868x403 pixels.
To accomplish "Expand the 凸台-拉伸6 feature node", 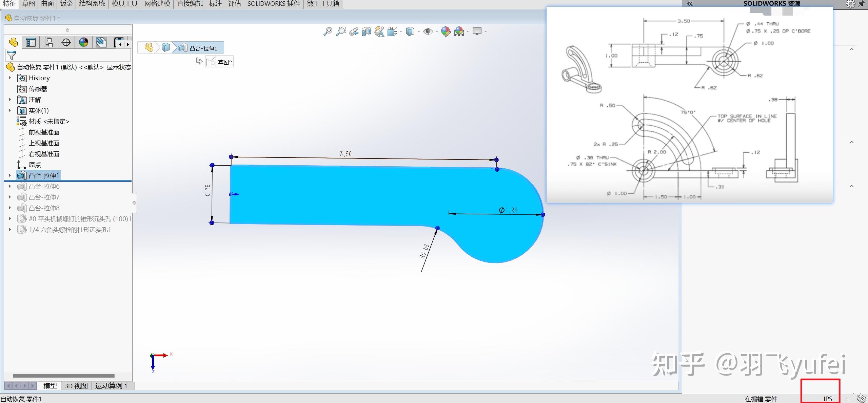I will (x=9, y=186).
